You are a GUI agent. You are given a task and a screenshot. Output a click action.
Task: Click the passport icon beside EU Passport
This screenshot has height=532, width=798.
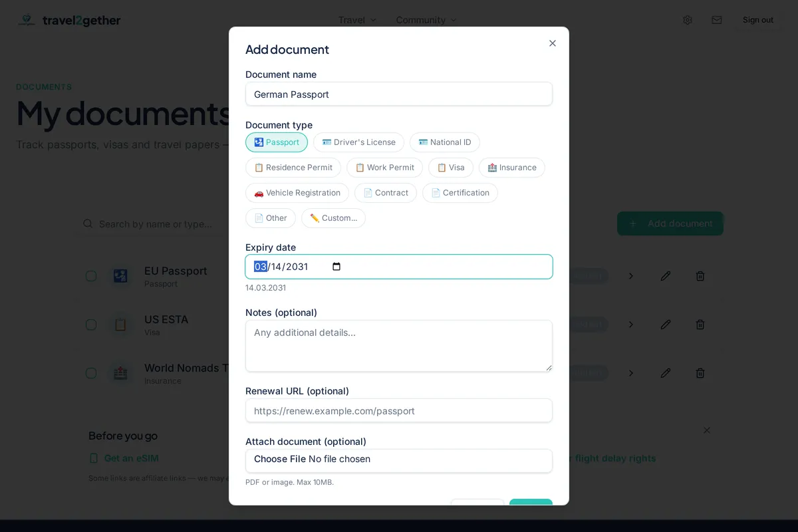(120, 276)
